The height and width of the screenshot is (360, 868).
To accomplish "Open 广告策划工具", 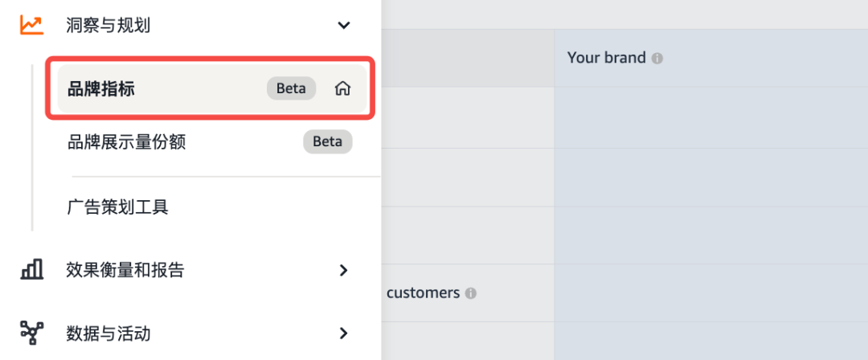I will click(118, 207).
